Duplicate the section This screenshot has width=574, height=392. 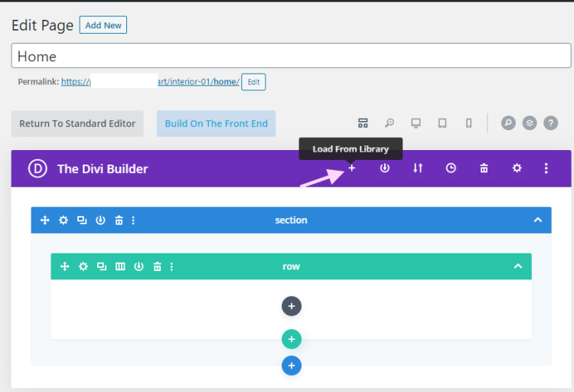[x=82, y=220]
